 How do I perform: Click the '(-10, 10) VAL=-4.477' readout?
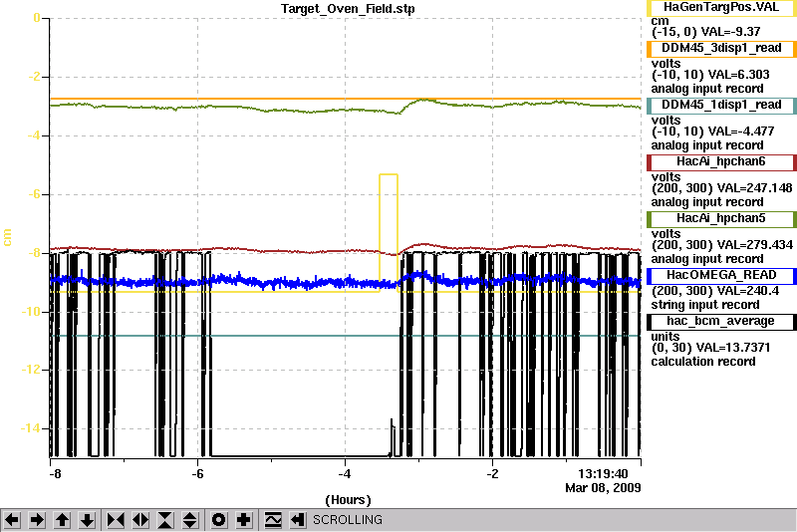(712, 132)
